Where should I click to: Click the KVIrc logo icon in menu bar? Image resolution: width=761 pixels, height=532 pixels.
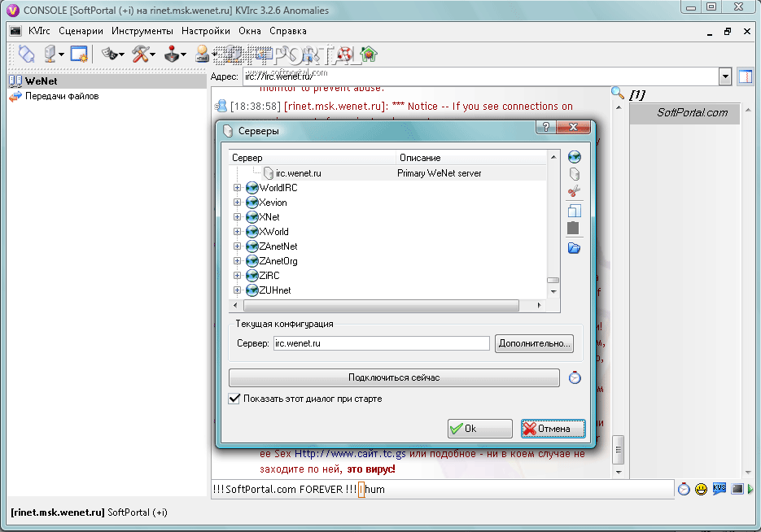(15, 31)
